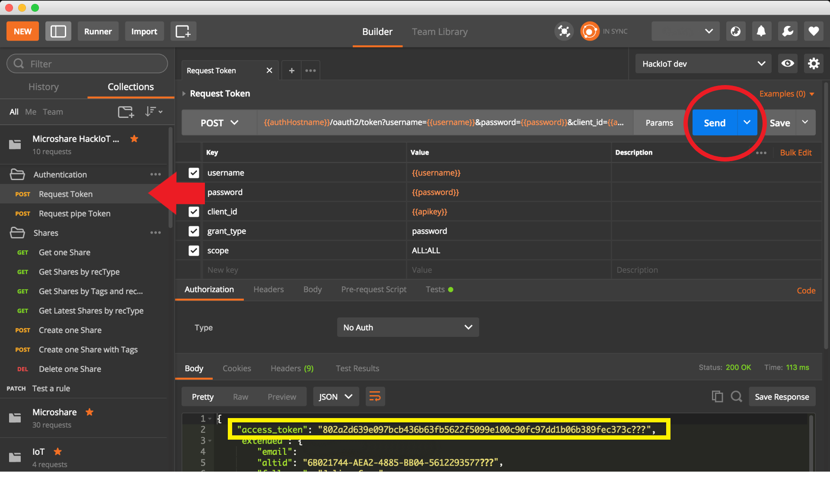This screenshot has width=830, height=504.
Task: Click the Send button to execute request
Action: tap(715, 122)
